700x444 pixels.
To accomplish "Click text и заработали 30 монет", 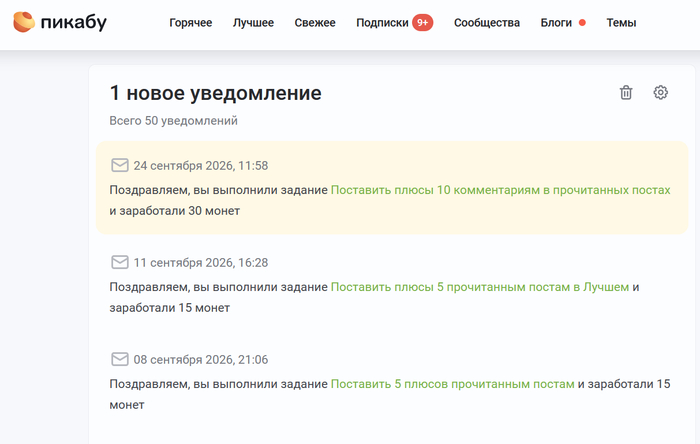I will (x=175, y=211).
